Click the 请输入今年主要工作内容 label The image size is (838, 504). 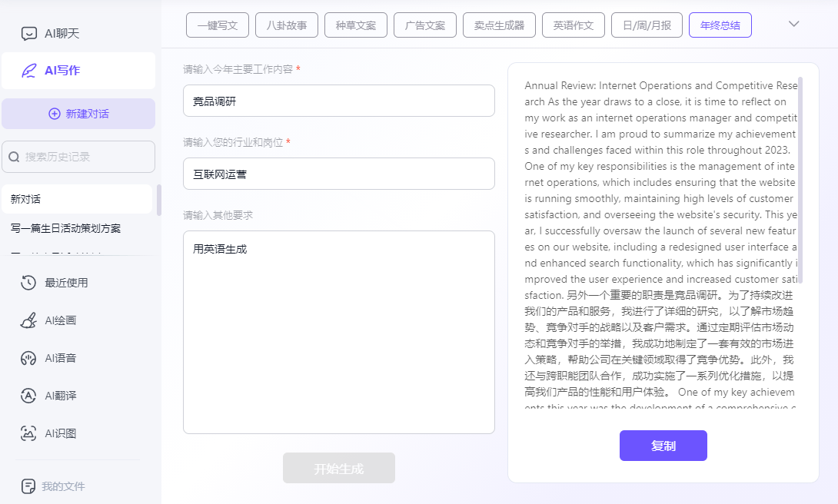pos(238,69)
